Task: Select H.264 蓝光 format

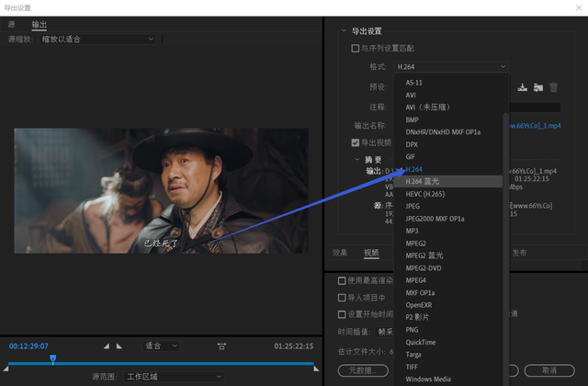Action: click(448, 182)
